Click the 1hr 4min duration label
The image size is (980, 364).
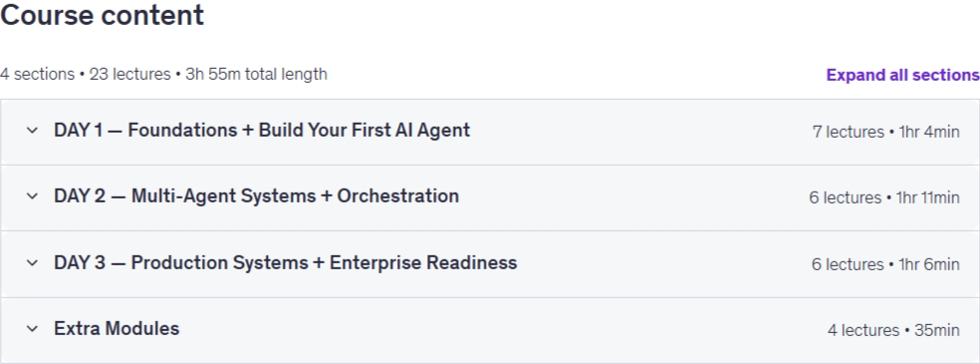(929, 132)
